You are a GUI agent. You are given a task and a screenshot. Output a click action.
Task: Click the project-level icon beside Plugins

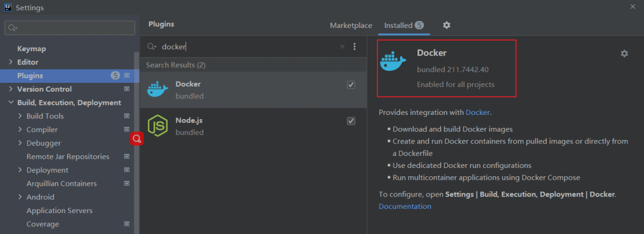tap(126, 76)
